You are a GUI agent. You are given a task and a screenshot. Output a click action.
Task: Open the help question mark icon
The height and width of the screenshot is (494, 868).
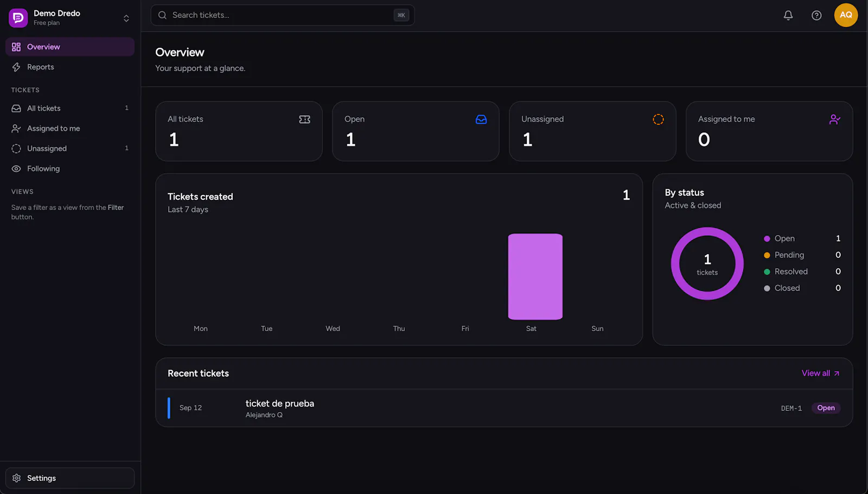816,15
